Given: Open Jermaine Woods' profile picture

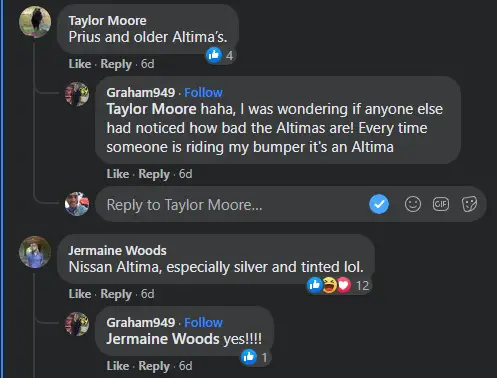Looking at the screenshot, I should click(x=35, y=252).
